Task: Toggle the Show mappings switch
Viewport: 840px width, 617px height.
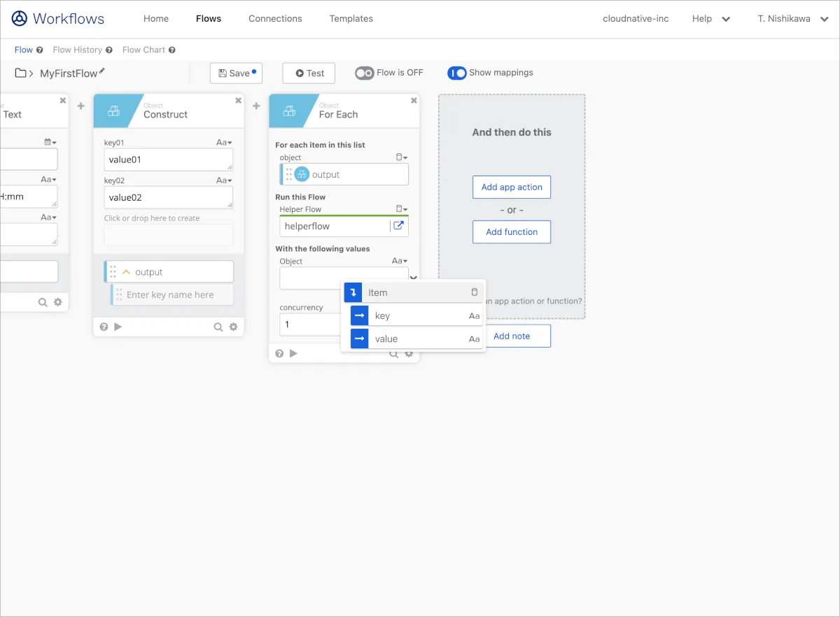Action: click(x=457, y=73)
